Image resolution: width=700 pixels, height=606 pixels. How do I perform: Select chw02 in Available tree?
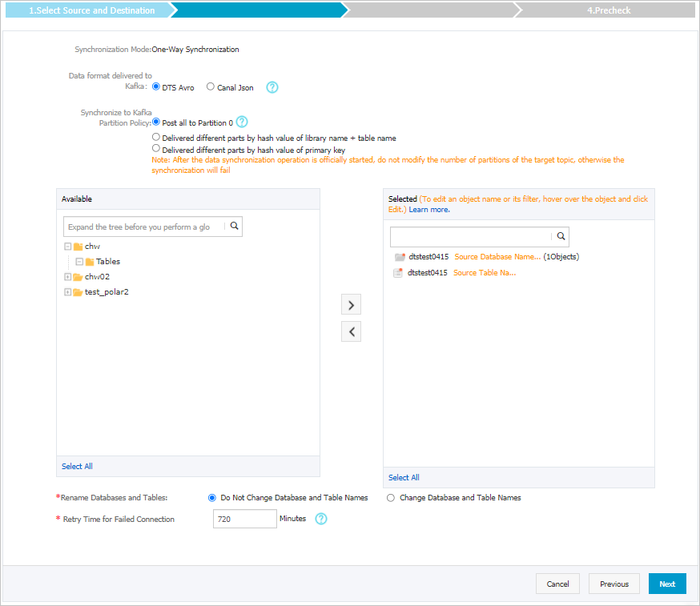coord(97,277)
